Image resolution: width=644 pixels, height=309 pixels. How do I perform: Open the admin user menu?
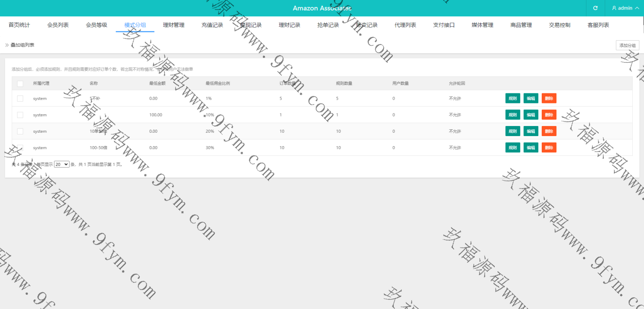pyautogui.click(x=625, y=8)
